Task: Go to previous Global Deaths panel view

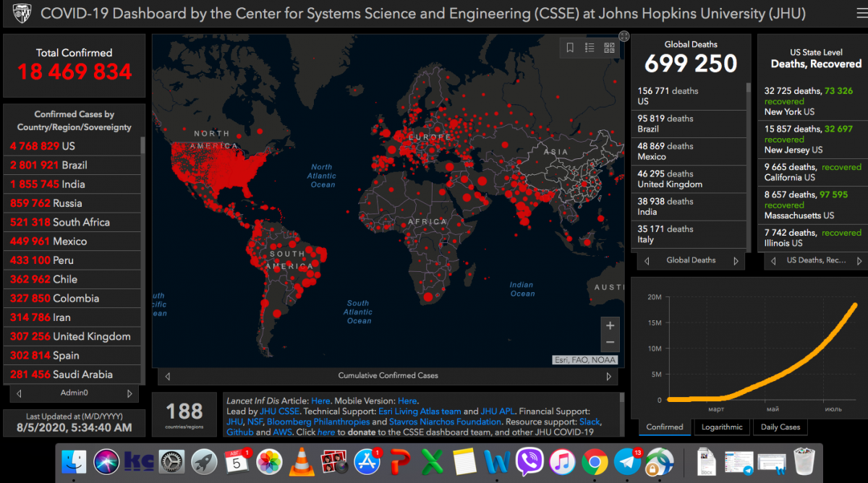Action: 647,261
